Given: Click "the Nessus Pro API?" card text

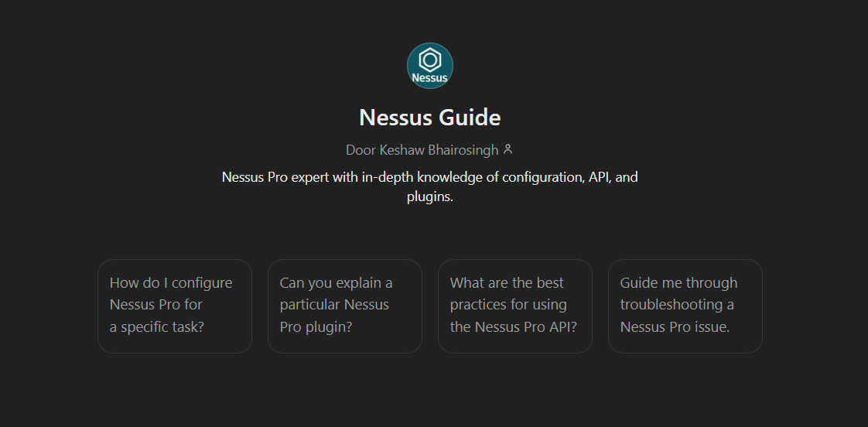Looking at the screenshot, I should (x=514, y=326).
